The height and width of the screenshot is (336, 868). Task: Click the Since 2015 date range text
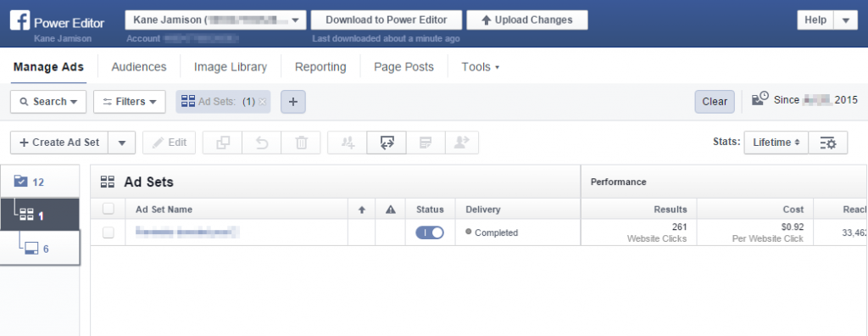coord(815,100)
